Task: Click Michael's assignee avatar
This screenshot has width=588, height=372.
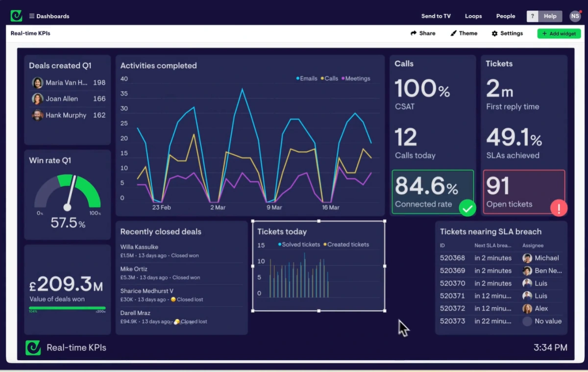Action: (x=527, y=258)
